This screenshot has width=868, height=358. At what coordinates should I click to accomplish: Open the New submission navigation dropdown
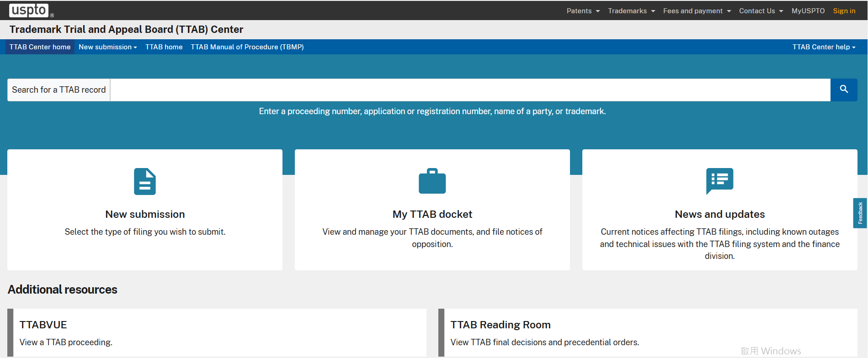coord(108,47)
